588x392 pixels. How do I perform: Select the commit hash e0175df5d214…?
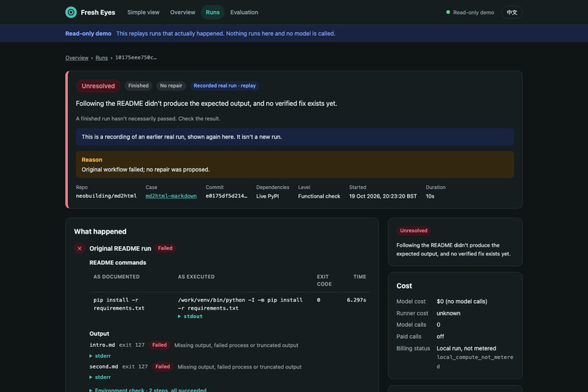(226, 196)
